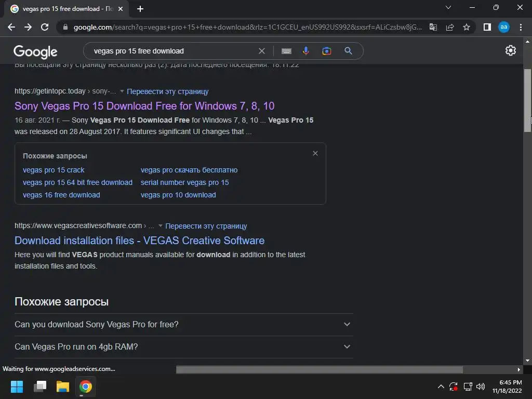Search 'vegas pro 15 64 bit free download'
Viewport: 532px width, 399px height.
click(78, 182)
